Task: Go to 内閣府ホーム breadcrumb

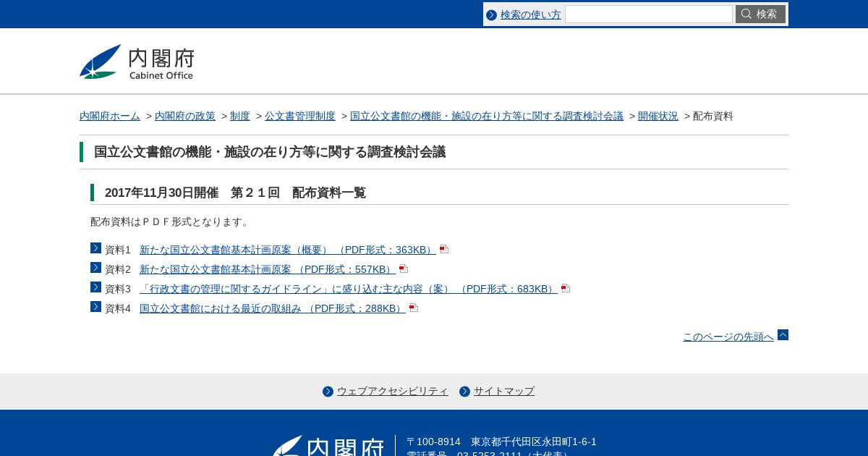Action: 110,116
